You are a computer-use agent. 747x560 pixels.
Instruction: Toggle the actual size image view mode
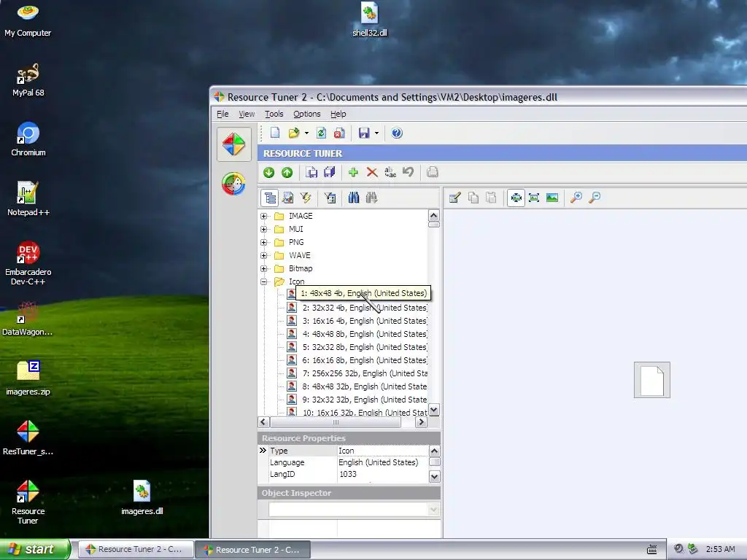coord(534,198)
